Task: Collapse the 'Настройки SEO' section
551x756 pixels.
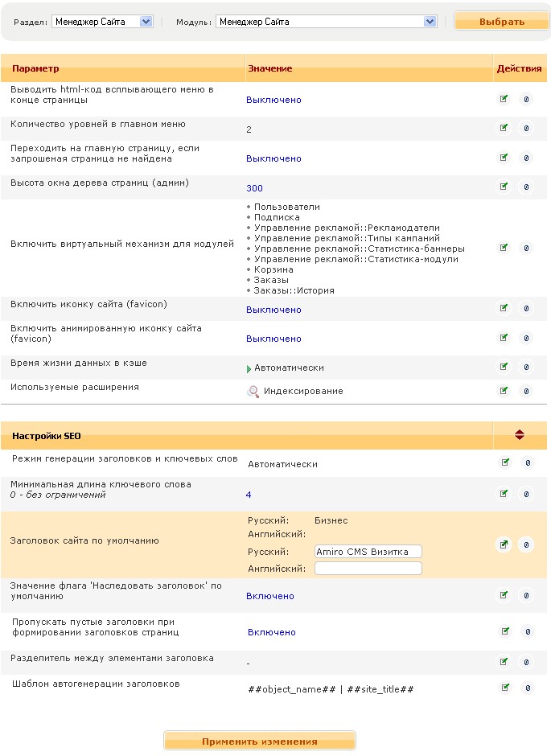Action: [520, 435]
